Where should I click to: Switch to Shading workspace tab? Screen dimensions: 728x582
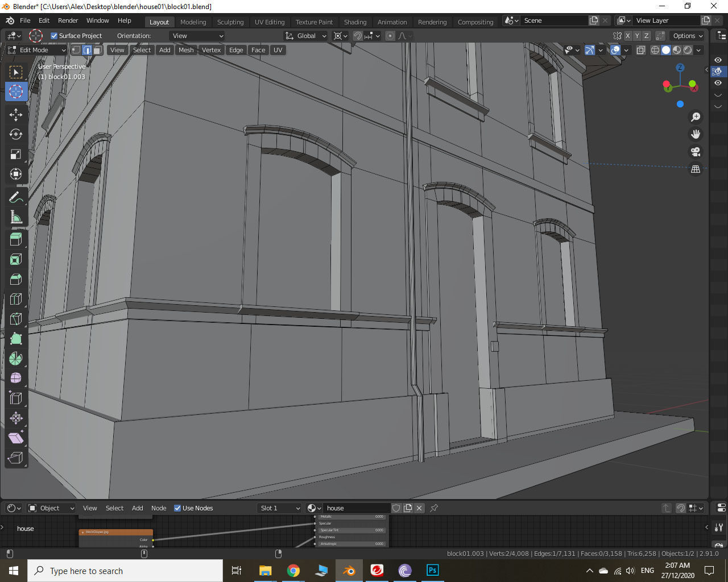[355, 22]
